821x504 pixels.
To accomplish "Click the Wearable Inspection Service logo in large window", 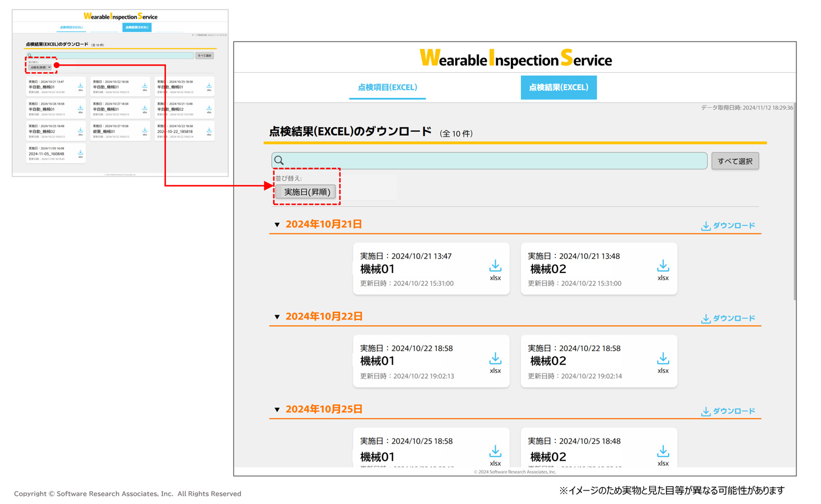I will 515,58.
